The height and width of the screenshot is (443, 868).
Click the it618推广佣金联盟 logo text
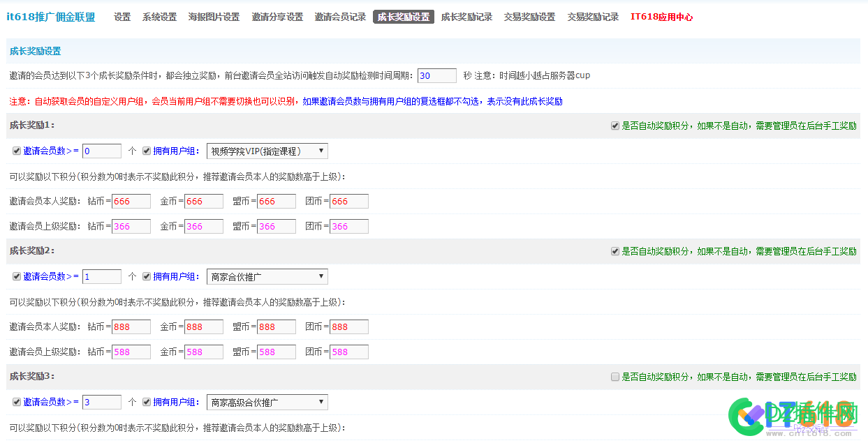pyautogui.click(x=51, y=16)
